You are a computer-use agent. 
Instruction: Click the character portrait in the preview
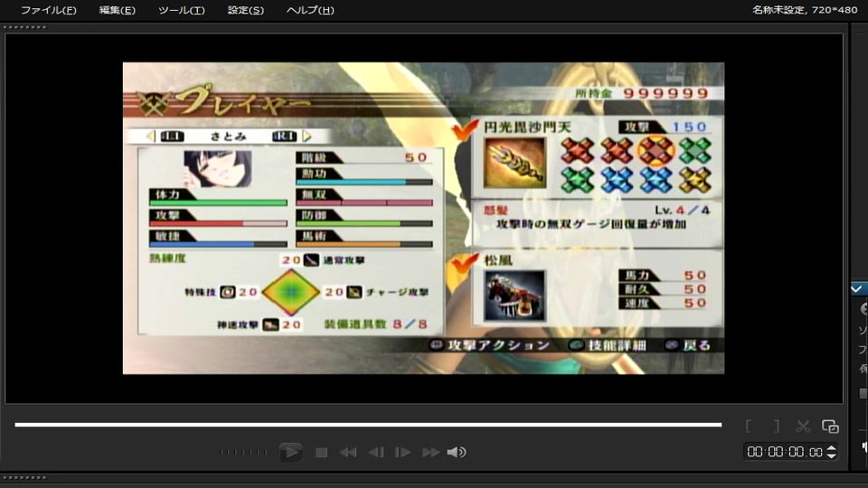(218, 169)
